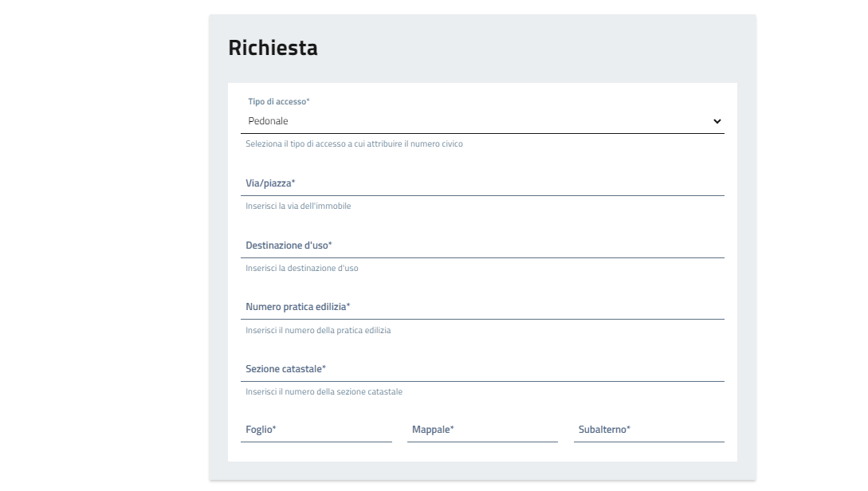Click the 'Inserisci la destinazione d'uso' hint text
This screenshot has height=491, width=868.
[302, 269]
